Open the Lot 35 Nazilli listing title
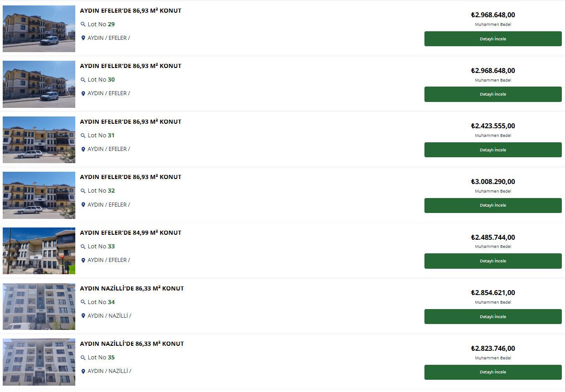The image size is (565, 392). [132, 344]
